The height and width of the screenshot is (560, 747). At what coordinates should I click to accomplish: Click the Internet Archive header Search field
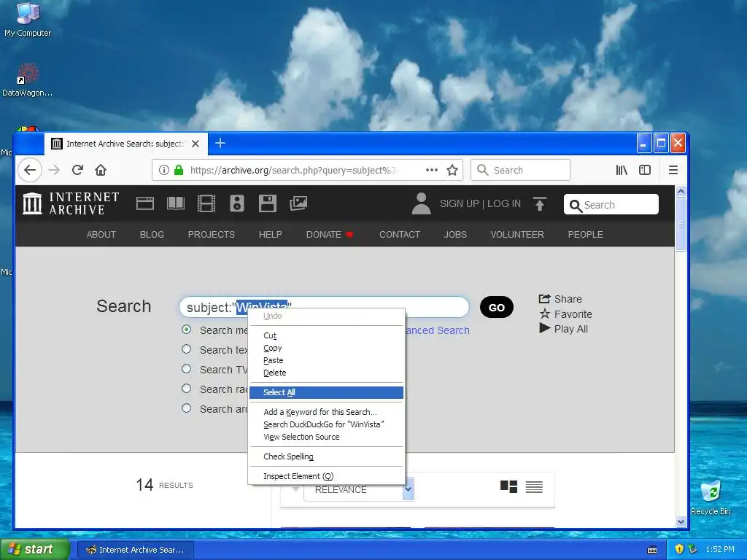pyautogui.click(x=611, y=204)
